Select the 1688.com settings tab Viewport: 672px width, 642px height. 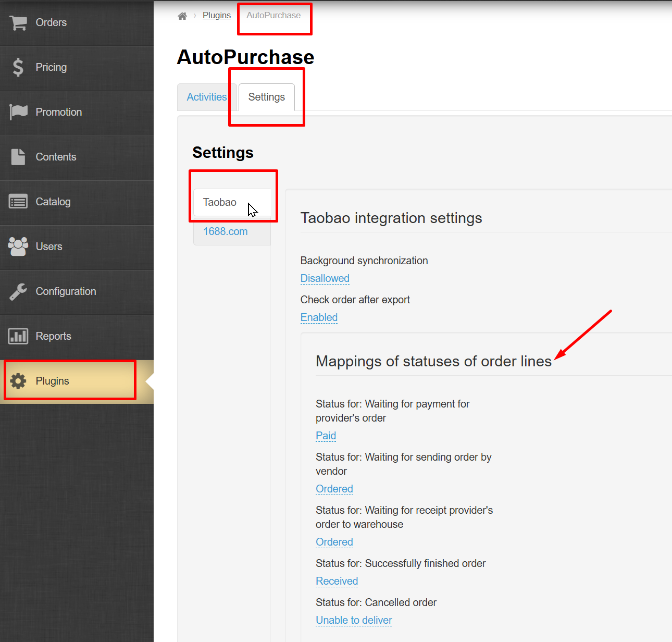(225, 231)
